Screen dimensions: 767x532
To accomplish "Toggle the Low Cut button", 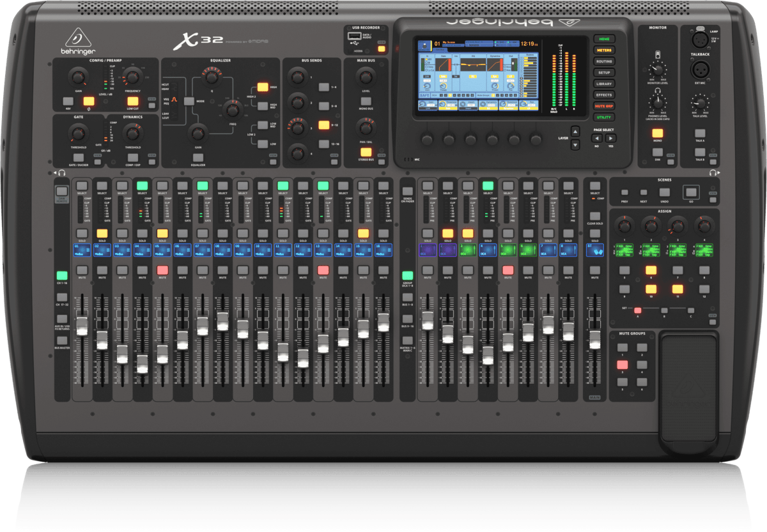I will click(x=132, y=101).
